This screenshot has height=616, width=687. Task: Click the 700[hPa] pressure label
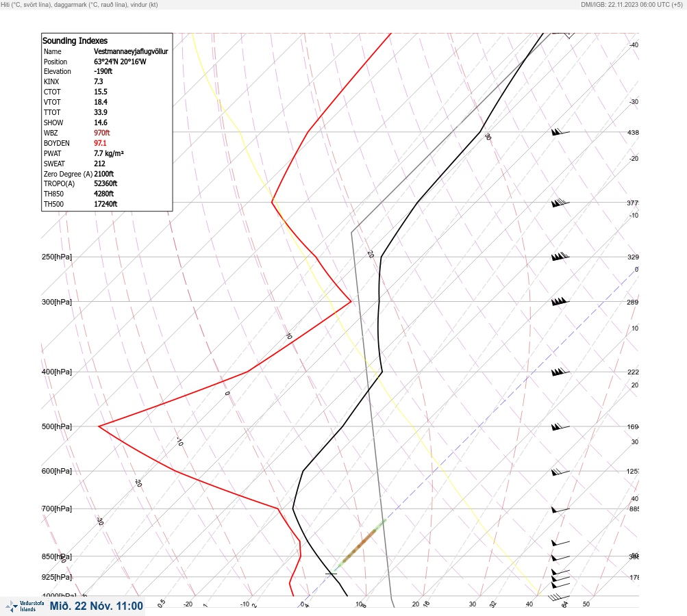pos(57,509)
